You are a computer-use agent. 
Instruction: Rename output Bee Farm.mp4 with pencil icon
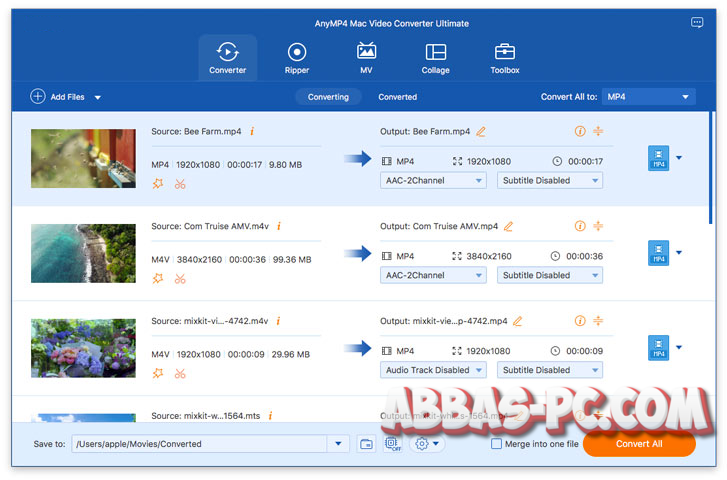481,131
